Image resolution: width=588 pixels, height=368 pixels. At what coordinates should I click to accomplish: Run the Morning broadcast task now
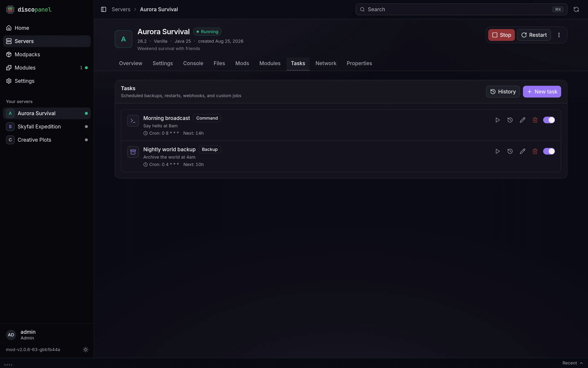coord(497,120)
